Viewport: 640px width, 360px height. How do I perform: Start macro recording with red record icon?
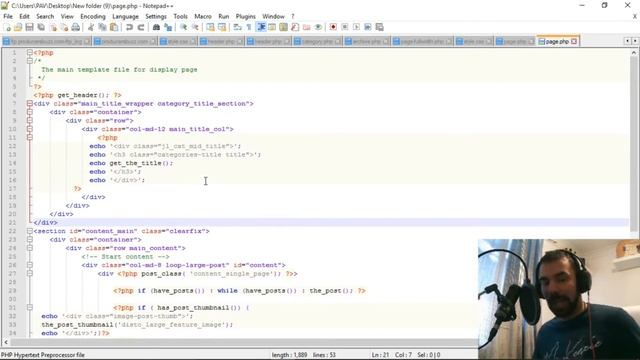(x=333, y=27)
